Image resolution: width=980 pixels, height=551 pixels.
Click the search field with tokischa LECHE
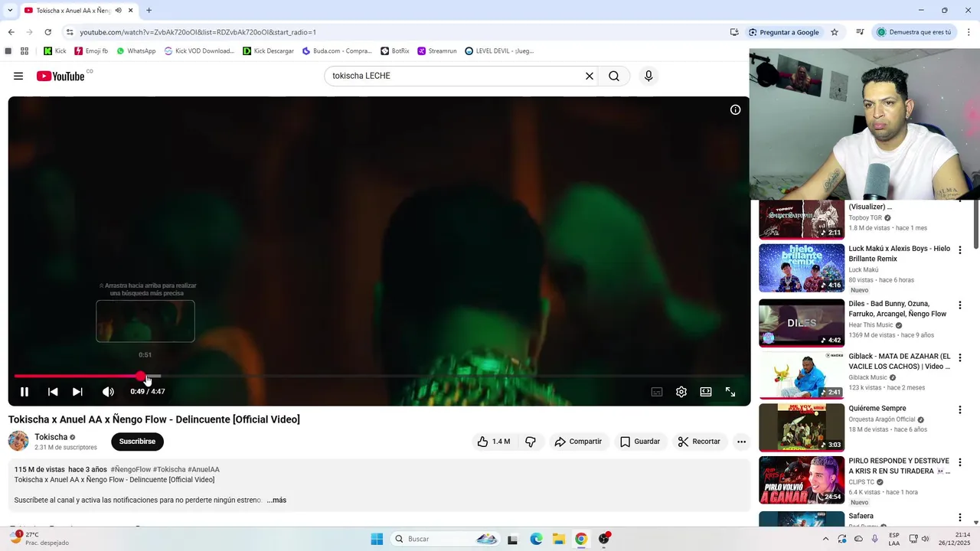(x=452, y=76)
